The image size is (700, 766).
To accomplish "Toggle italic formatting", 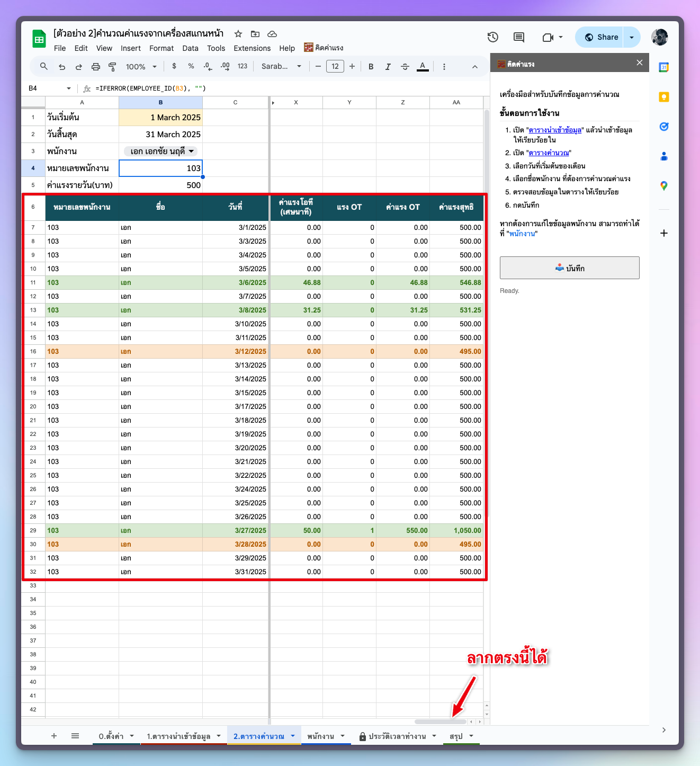I will coord(388,67).
